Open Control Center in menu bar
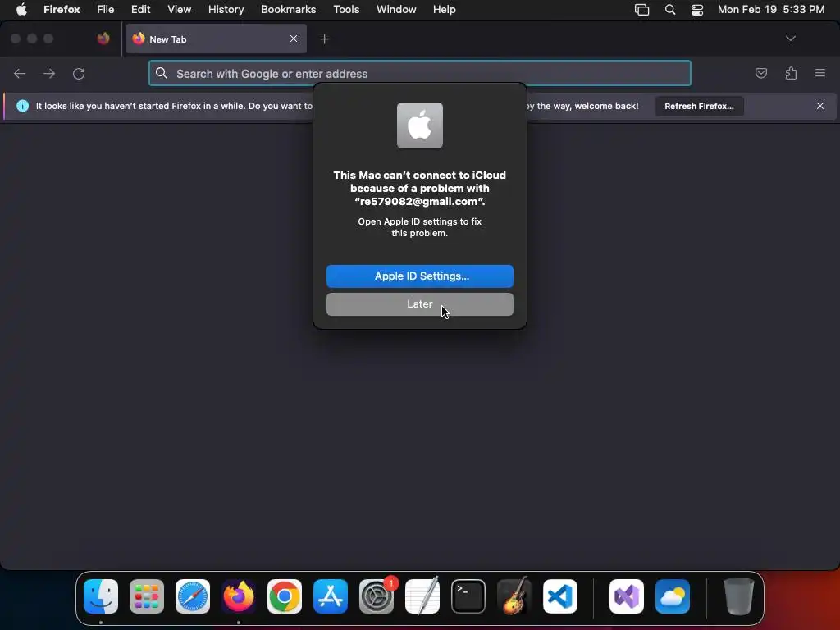Viewport: 840px width, 630px height. coord(697,9)
